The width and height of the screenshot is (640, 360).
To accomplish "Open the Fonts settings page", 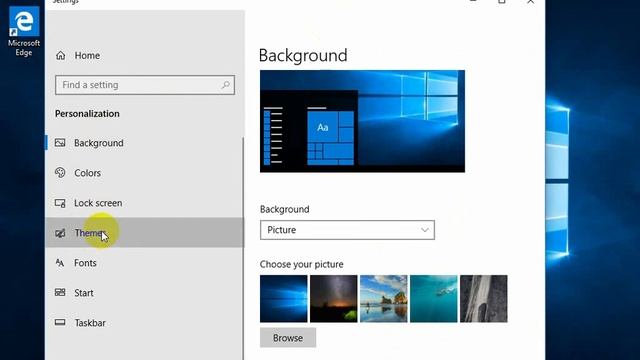I will click(144, 263).
